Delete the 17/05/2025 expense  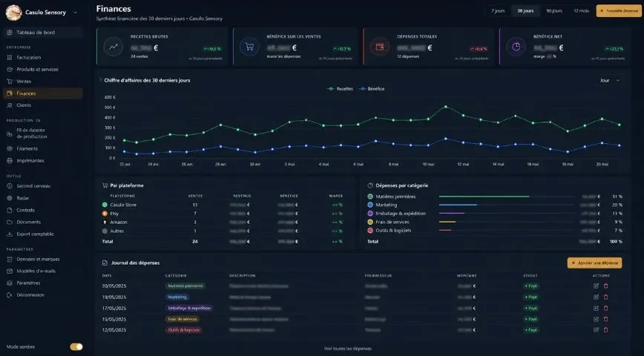click(605, 308)
